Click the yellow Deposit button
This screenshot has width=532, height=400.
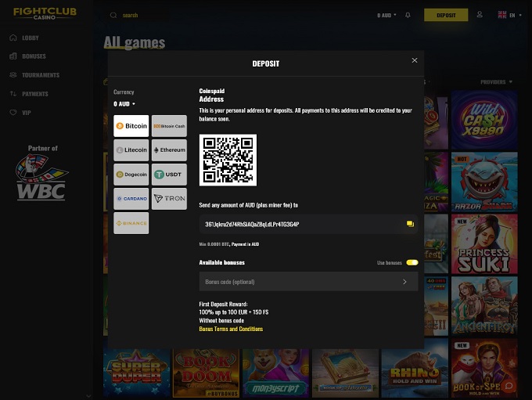446,15
